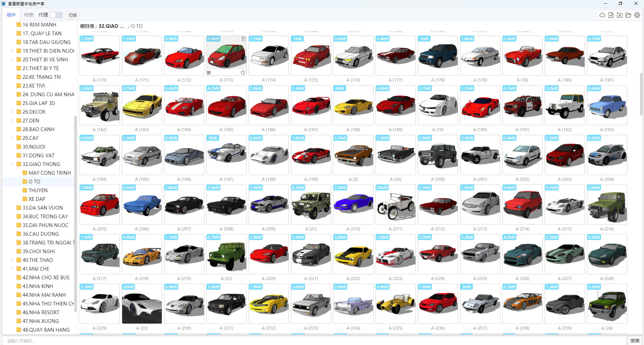Favorite model A (173) with star icon
644x345 pixels.
click(x=243, y=72)
